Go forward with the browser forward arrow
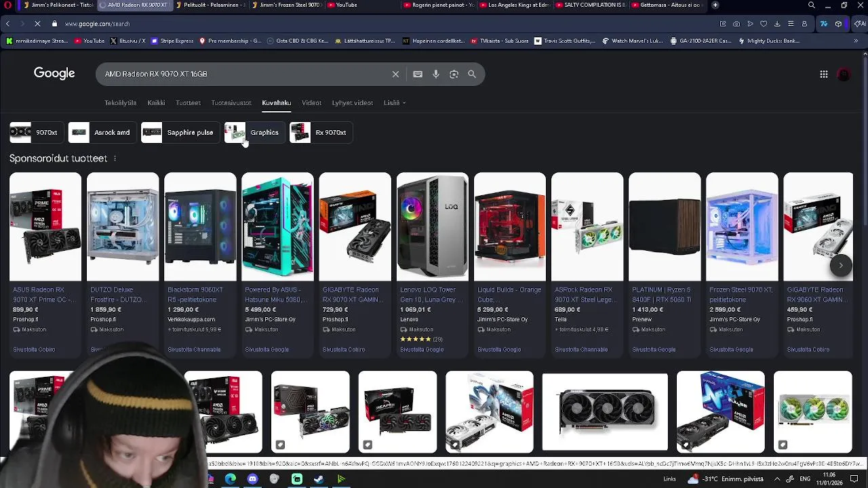The width and height of the screenshot is (868, 488). [22, 24]
